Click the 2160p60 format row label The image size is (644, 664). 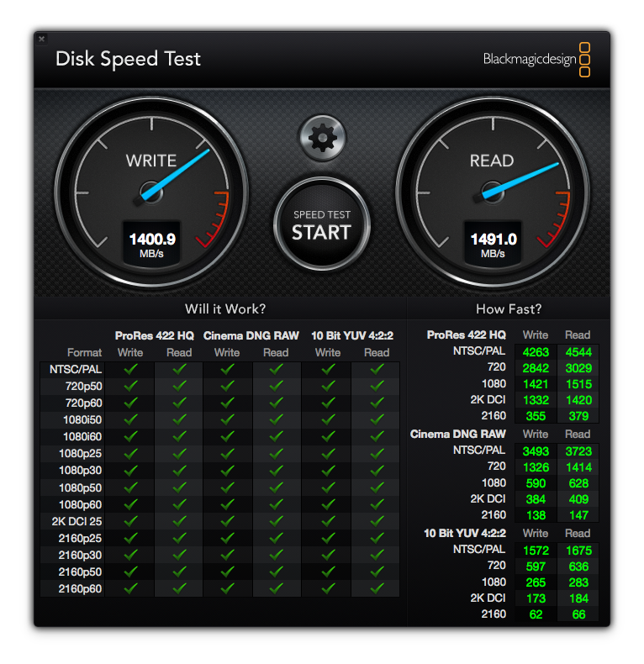[x=80, y=588]
